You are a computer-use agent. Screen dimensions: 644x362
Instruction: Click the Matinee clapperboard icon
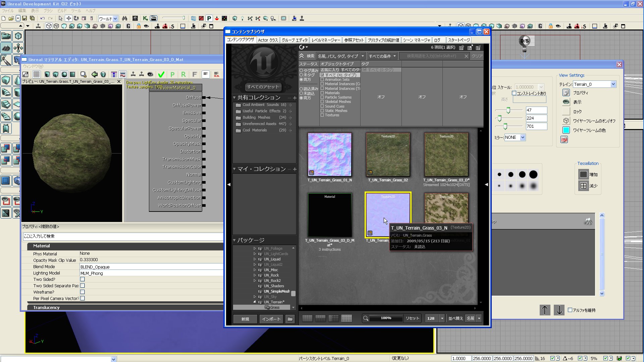point(153,18)
